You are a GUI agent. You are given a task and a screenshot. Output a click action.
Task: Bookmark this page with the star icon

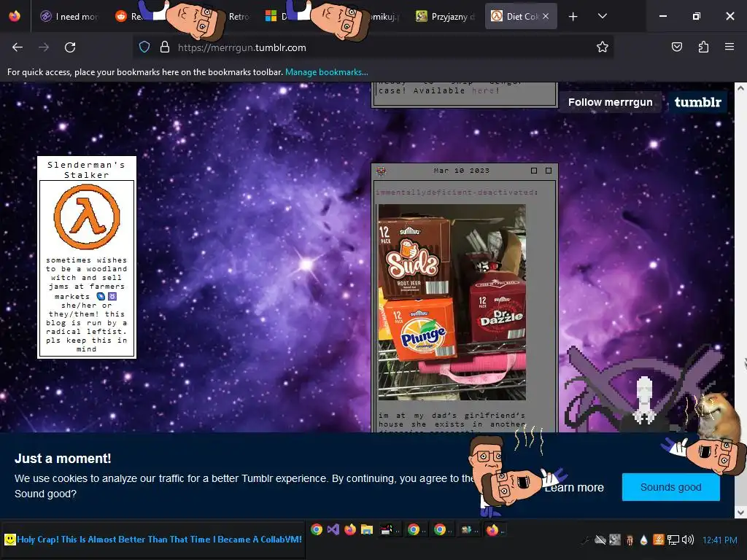602,47
